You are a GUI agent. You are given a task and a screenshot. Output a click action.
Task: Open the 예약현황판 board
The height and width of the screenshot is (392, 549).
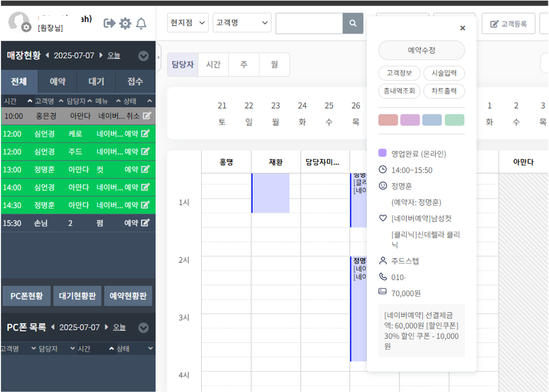coord(128,296)
